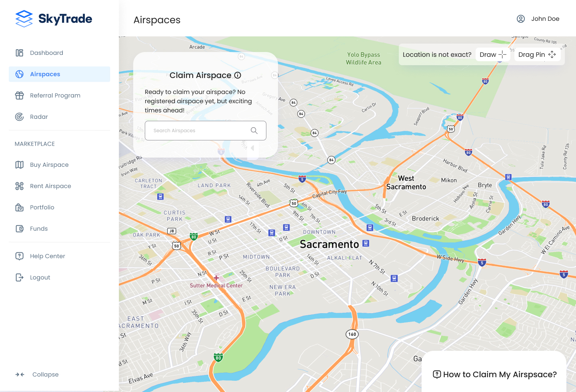
Task: Click the search magnifier icon
Action: point(254,131)
